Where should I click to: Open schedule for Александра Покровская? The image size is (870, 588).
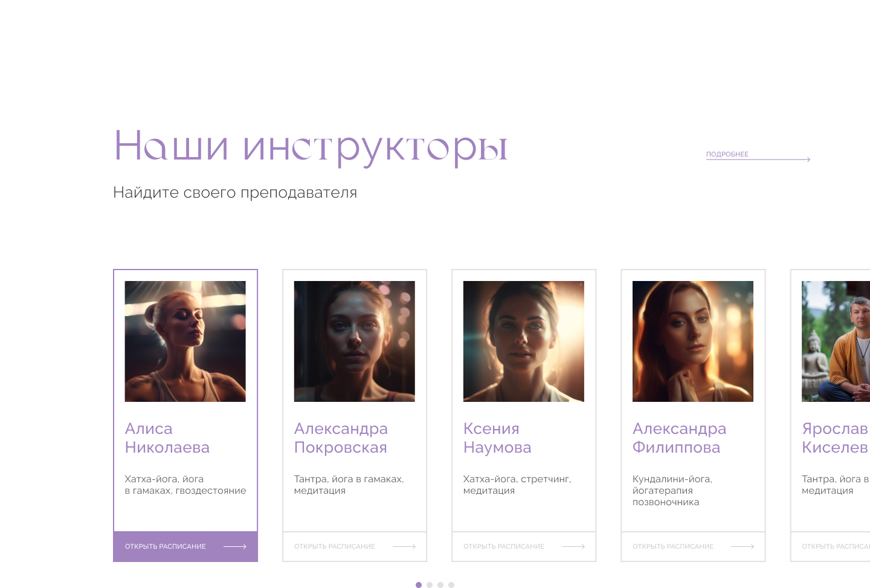355,546
